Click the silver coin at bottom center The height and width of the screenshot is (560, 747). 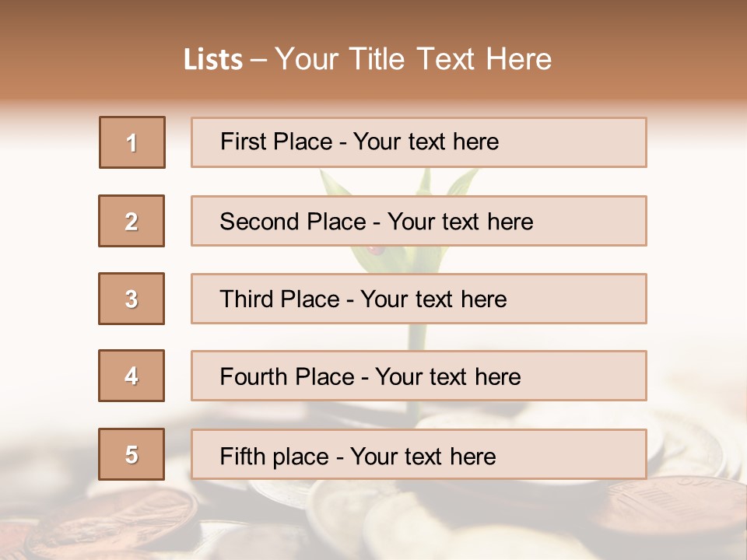pos(420,529)
